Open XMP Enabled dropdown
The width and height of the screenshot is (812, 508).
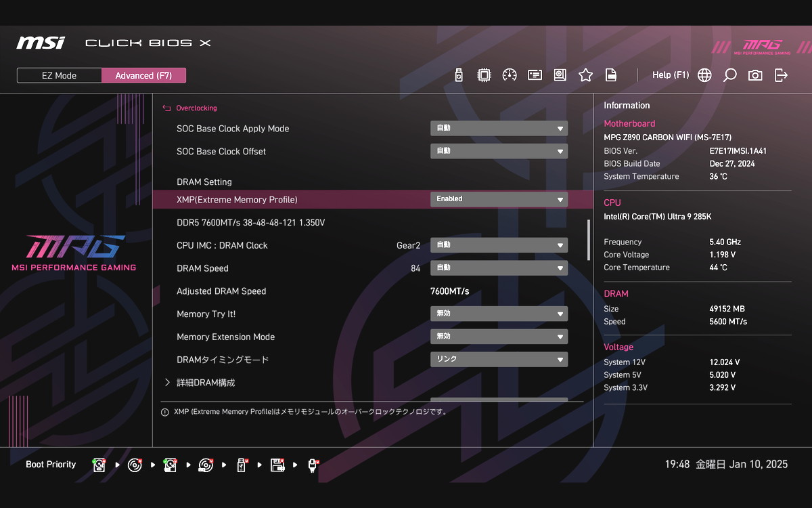pos(499,199)
